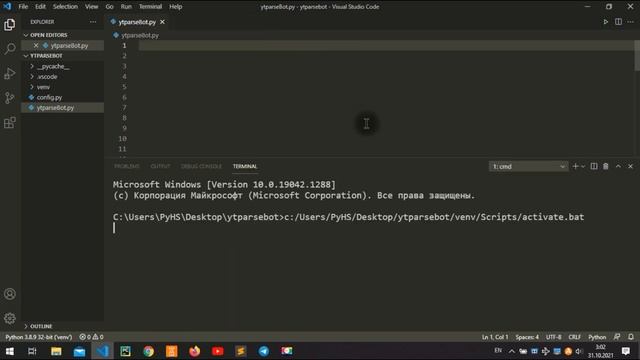The width and height of the screenshot is (640, 360).
Task: Open the Go menu
Action: coord(109,7)
